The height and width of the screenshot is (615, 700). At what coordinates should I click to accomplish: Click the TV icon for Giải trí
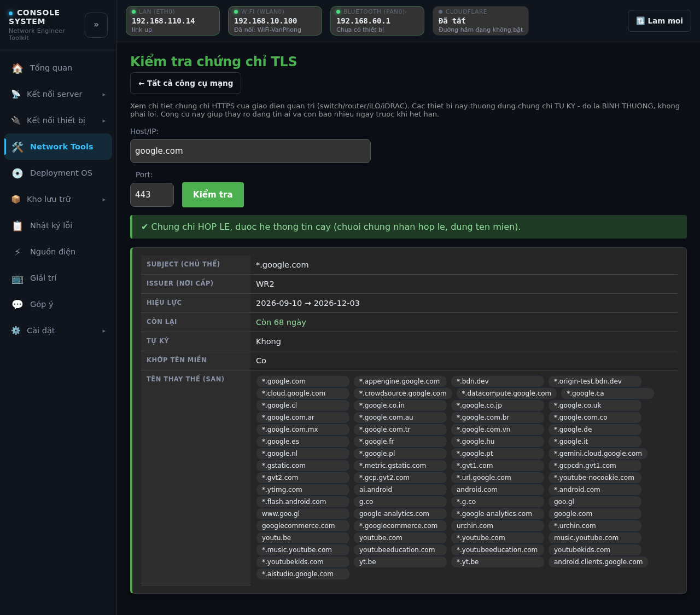coord(17,278)
